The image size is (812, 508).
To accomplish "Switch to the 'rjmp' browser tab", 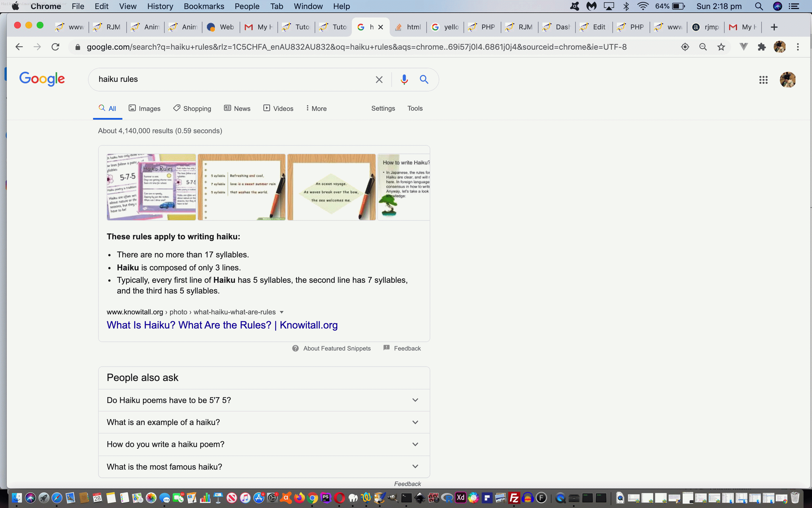I will [x=706, y=27].
